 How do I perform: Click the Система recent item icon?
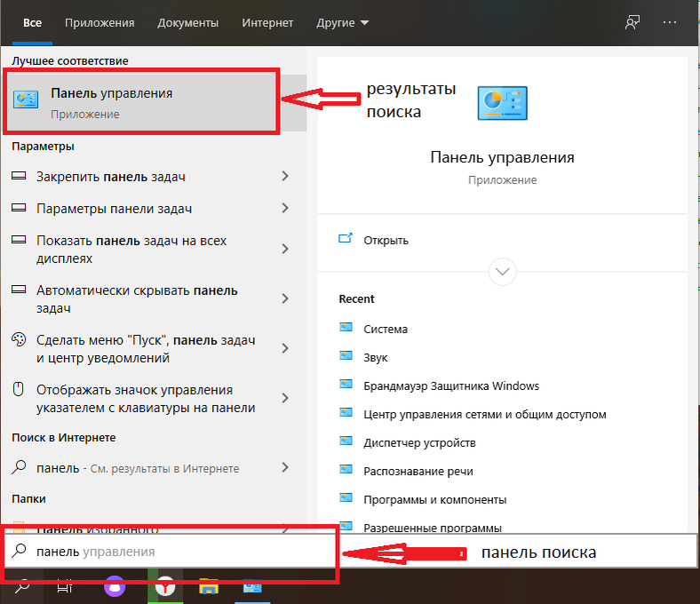[x=346, y=328]
